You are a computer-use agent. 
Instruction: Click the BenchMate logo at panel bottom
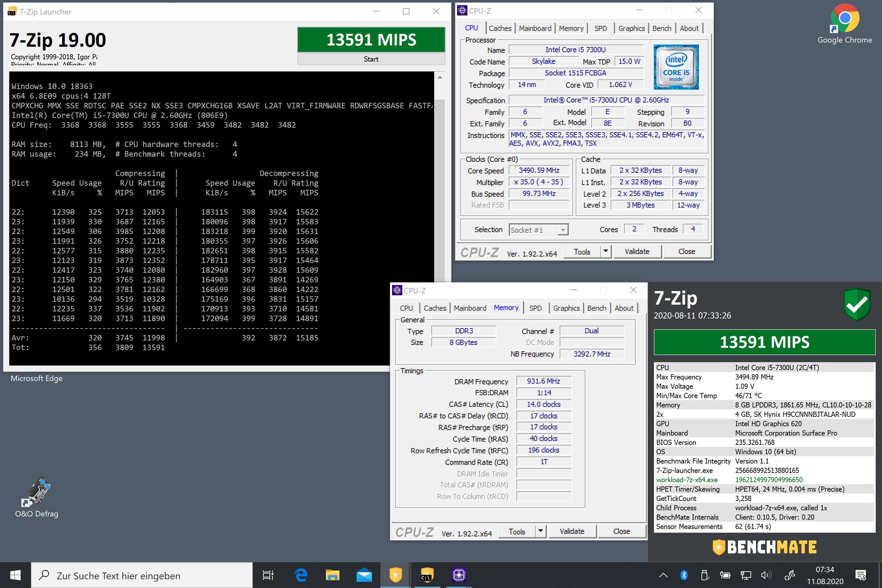click(764, 547)
